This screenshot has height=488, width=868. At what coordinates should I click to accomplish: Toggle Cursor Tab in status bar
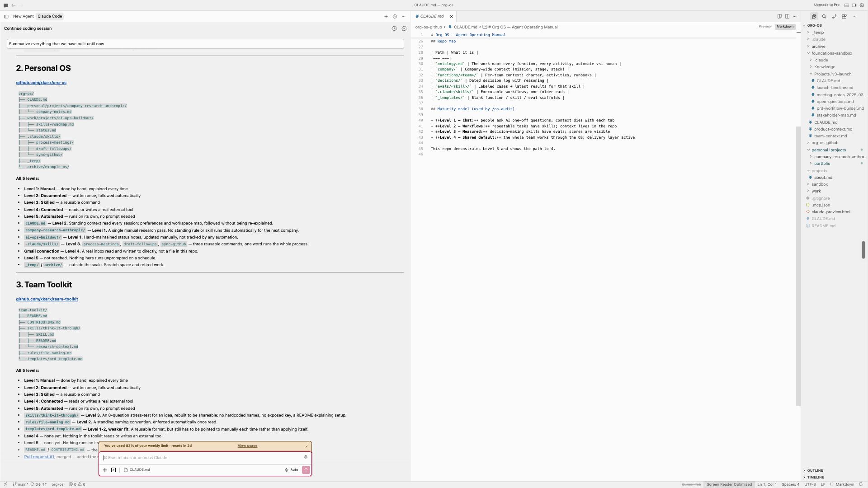[691, 484]
